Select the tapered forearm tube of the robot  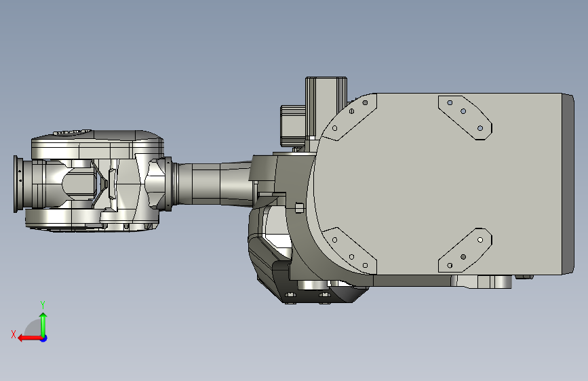click(x=214, y=184)
